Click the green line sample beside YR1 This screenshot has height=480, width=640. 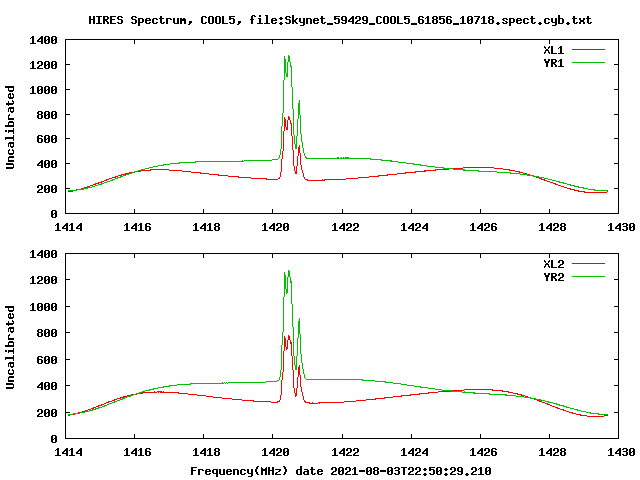(x=588, y=63)
